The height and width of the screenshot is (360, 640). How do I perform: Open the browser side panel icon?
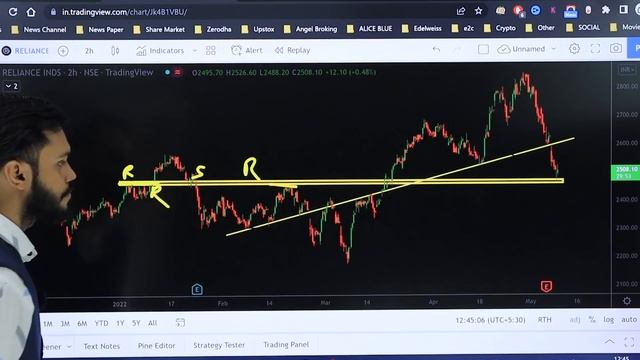tap(623, 9)
